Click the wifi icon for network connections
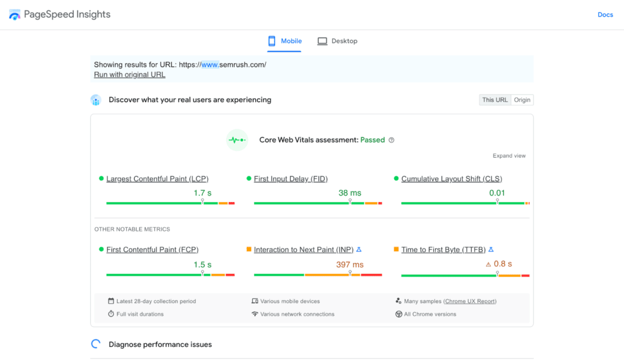This screenshot has height=364, width=624. point(255,313)
